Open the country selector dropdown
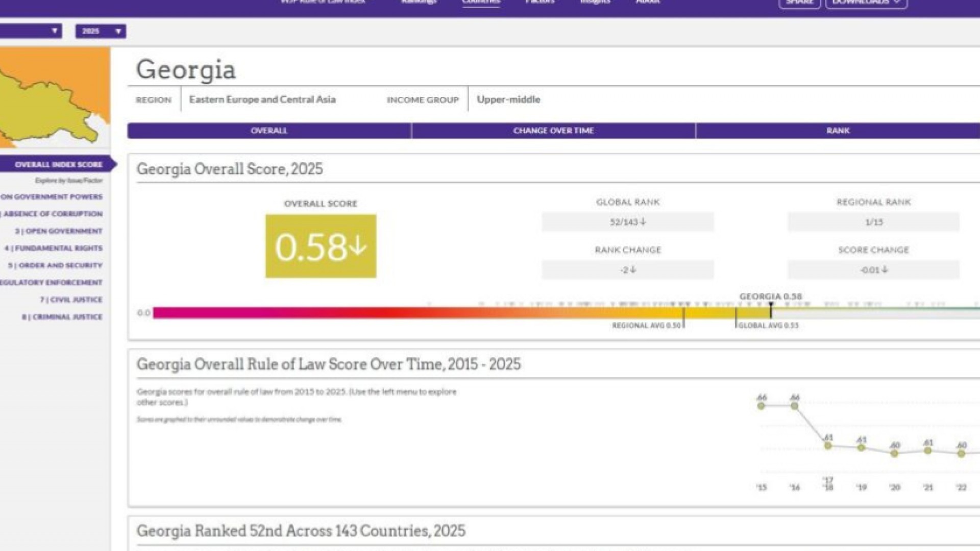The image size is (980, 551). 31,31
